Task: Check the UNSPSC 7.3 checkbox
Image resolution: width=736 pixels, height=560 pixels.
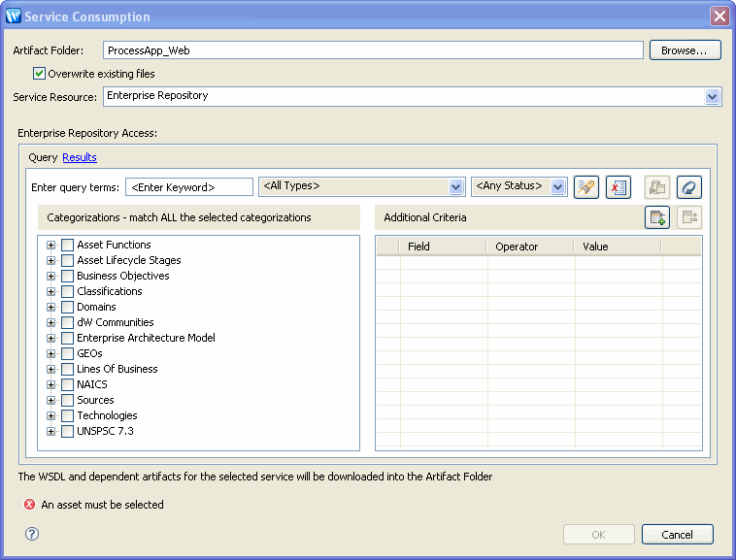Action: click(x=68, y=431)
